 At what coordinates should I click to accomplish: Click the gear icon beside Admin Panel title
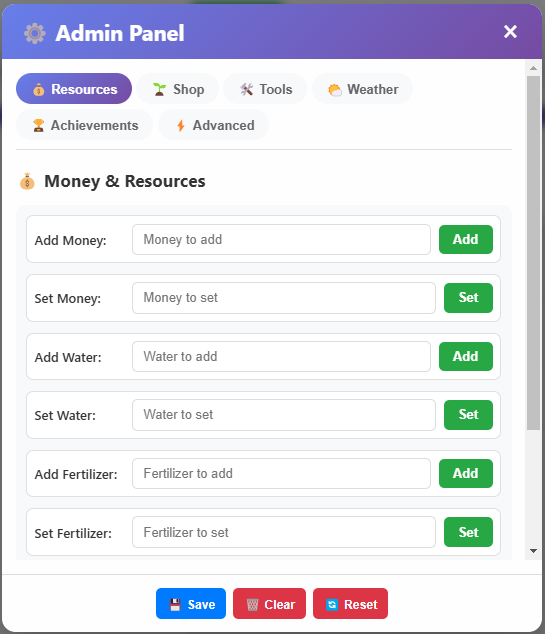click(x=35, y=33)
